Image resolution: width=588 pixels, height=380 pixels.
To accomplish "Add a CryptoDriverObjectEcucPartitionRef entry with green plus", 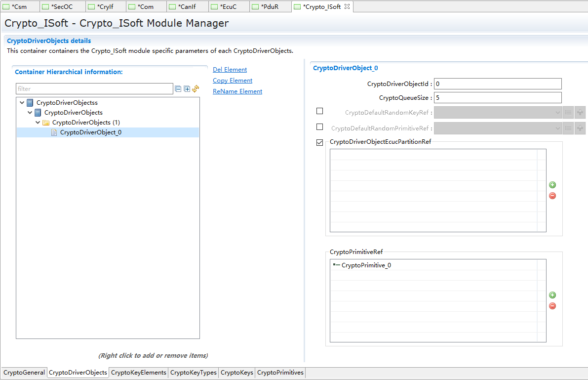I will (x=552, y=185).
